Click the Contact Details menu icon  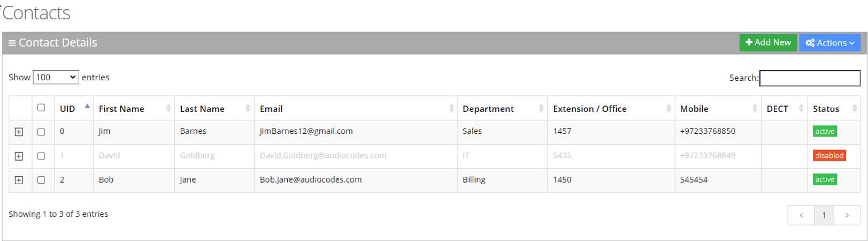tap(12, 43)
